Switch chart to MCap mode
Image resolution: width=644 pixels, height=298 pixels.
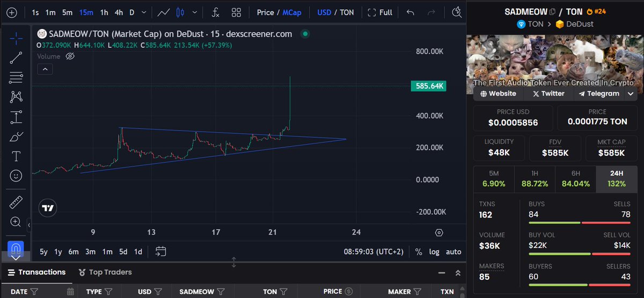292,12
